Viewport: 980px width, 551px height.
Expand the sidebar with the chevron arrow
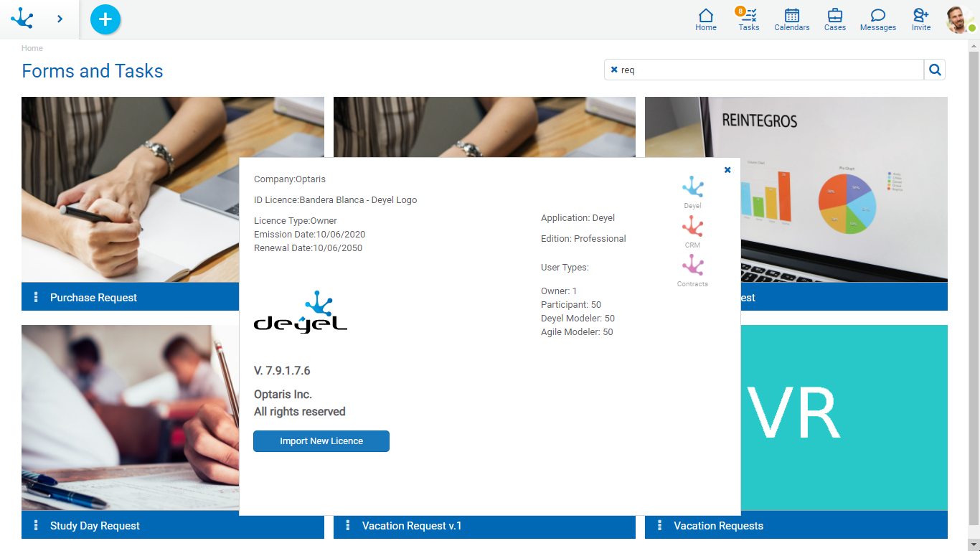(x=60, y=19)
